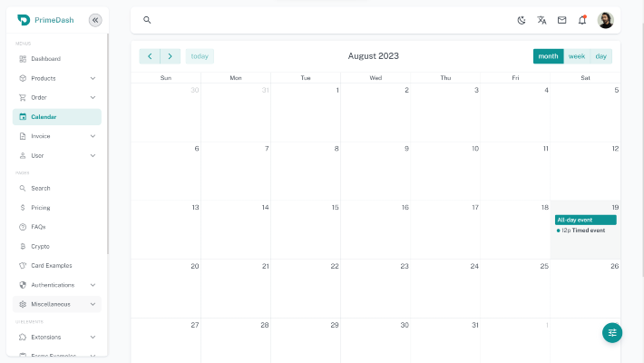This screenshot has width=644, height=363.
Task: Expand the Invoice chevron
Action: coord(93,136)
